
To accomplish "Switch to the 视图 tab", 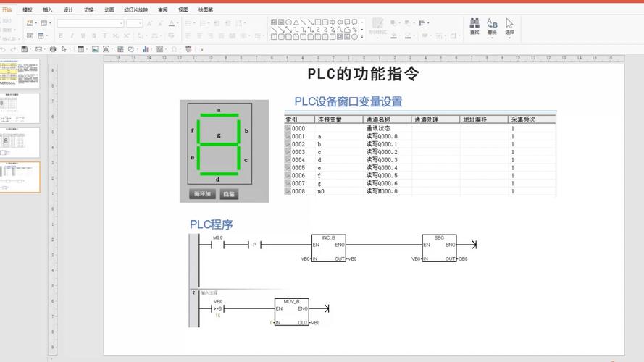I will click(x=183, y=9).
